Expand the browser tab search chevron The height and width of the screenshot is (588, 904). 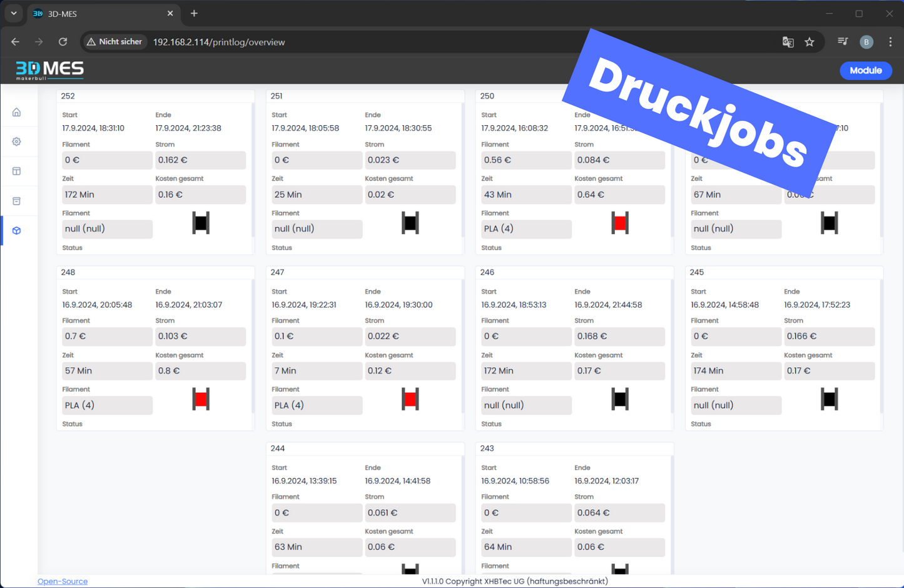tap(13, 13)
